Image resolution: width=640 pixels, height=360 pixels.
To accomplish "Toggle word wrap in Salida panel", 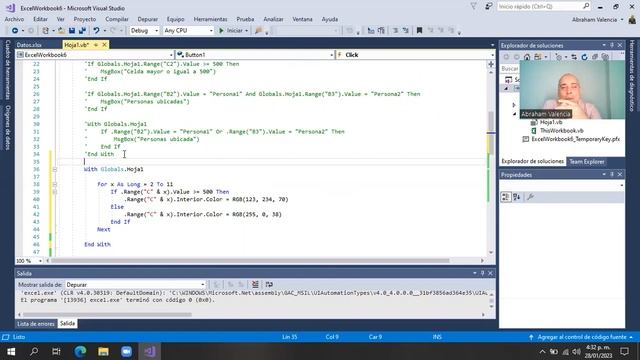I will coord(269,284).
